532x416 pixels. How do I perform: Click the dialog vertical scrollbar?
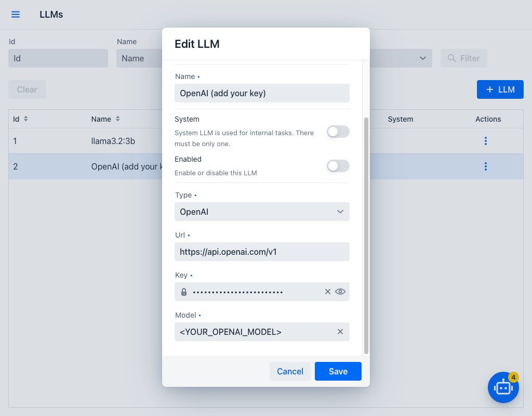tap(366, 236)
